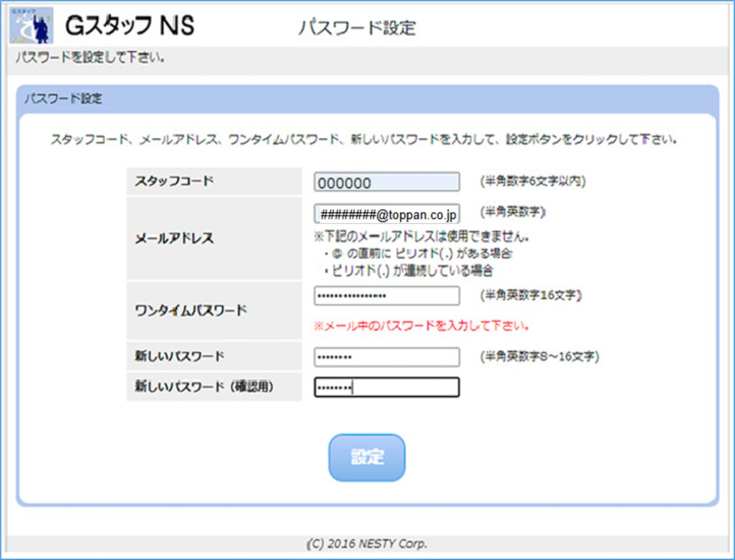
Task: Click the メールアドレス input field
Action: click(x=387, y=214)
